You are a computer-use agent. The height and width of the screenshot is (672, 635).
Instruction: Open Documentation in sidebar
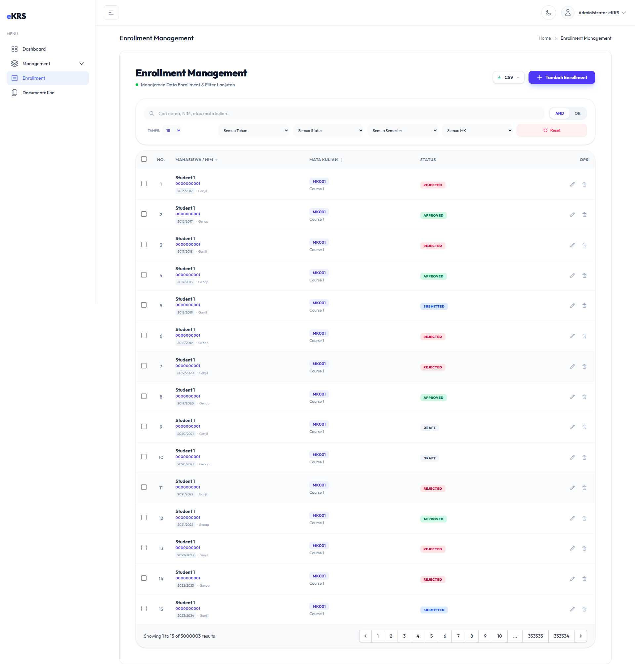click(48, 93)
